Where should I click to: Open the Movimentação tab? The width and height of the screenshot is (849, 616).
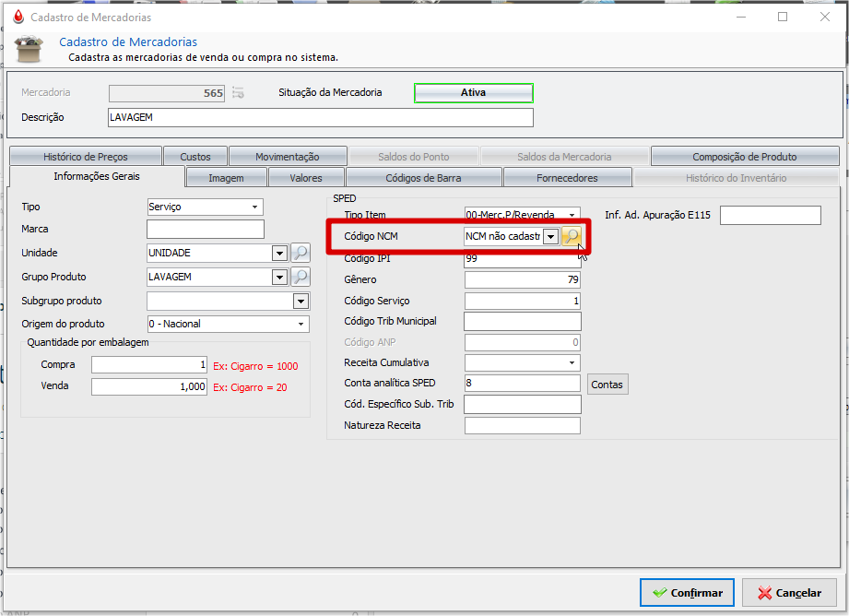(x=288, y=157)
